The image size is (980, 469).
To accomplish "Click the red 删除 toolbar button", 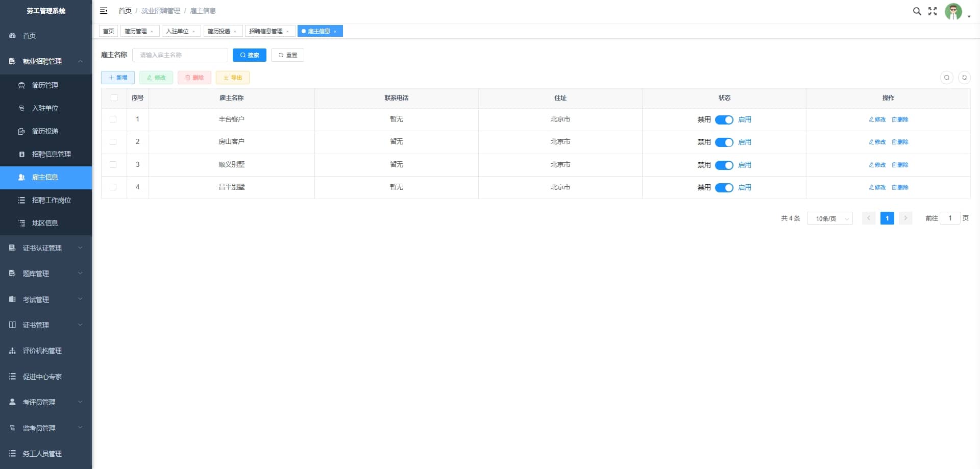I will (x=194, y=78).
